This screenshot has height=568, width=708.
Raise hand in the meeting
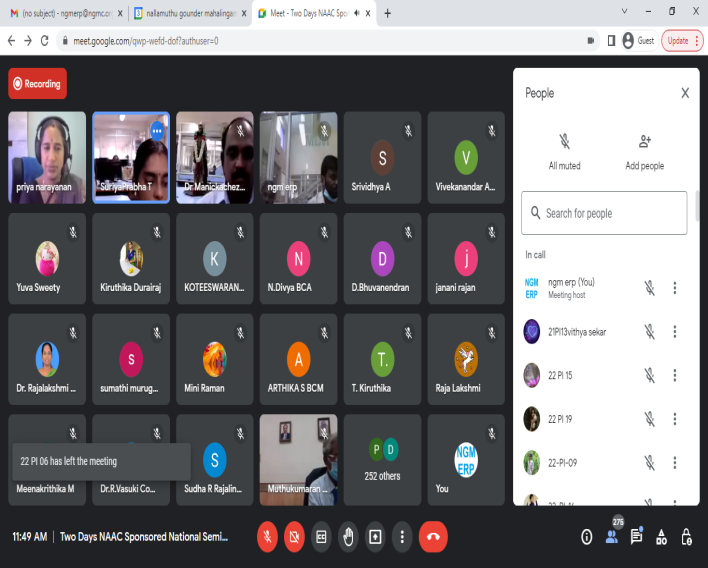(x=348, y=536)
